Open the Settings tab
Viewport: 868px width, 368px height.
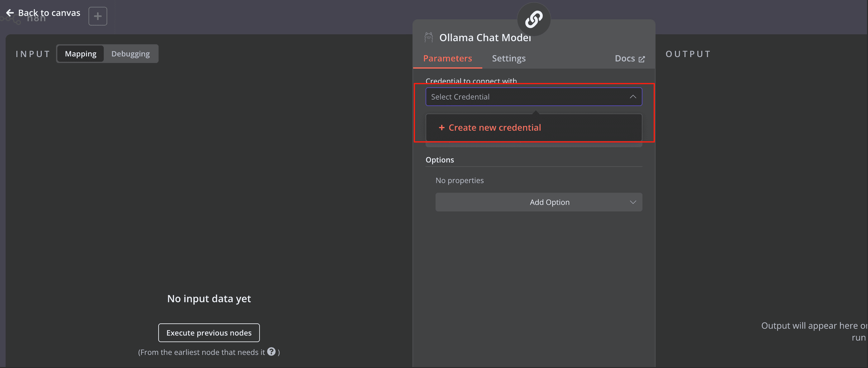click(508, 58)
